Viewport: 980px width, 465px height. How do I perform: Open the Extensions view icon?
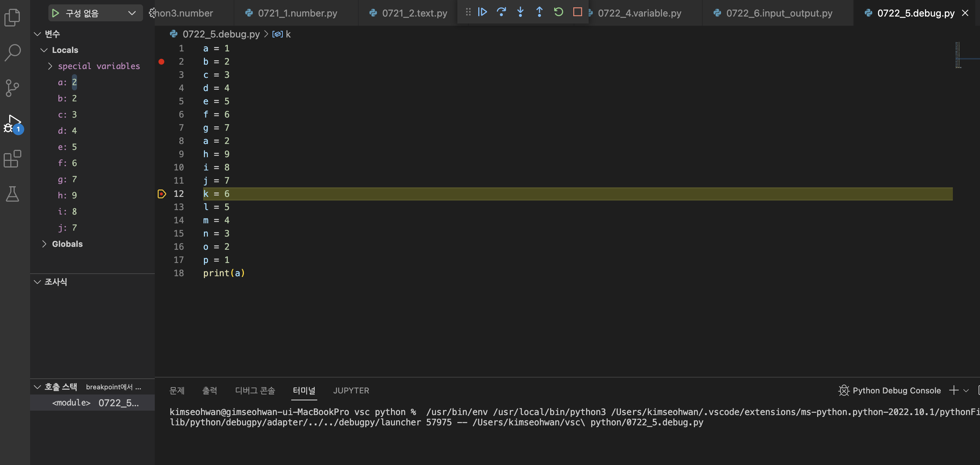tap(12, 159)
